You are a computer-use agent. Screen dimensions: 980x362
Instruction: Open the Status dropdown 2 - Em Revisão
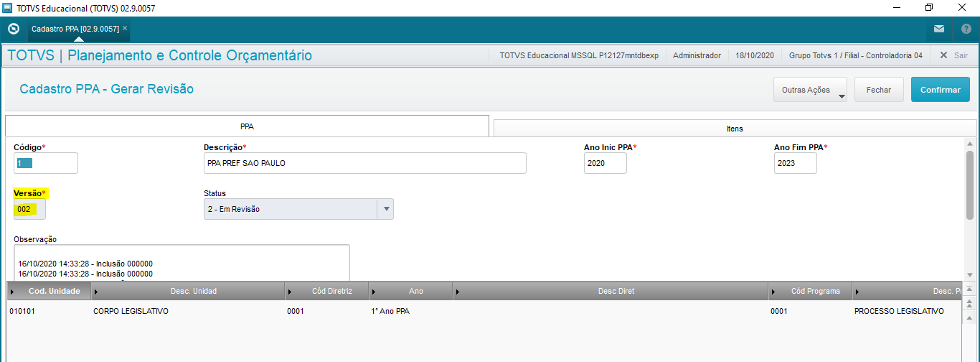pos(298,209)
